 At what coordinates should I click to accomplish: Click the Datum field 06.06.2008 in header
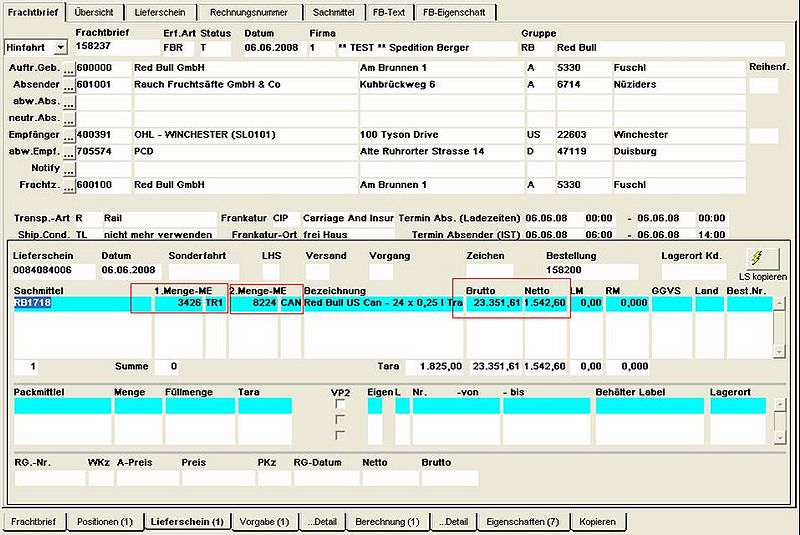point(273,48)
